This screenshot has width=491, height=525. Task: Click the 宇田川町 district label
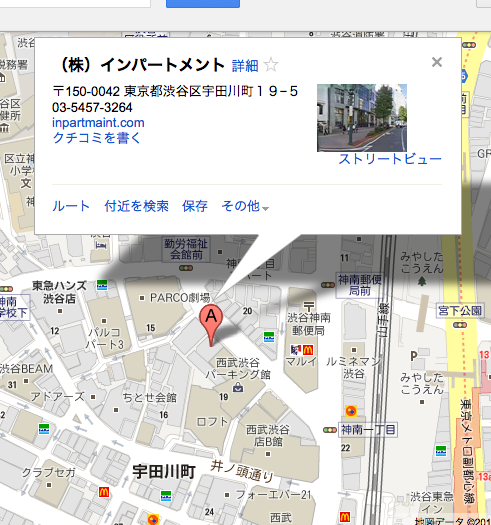(x=164, y=472)
